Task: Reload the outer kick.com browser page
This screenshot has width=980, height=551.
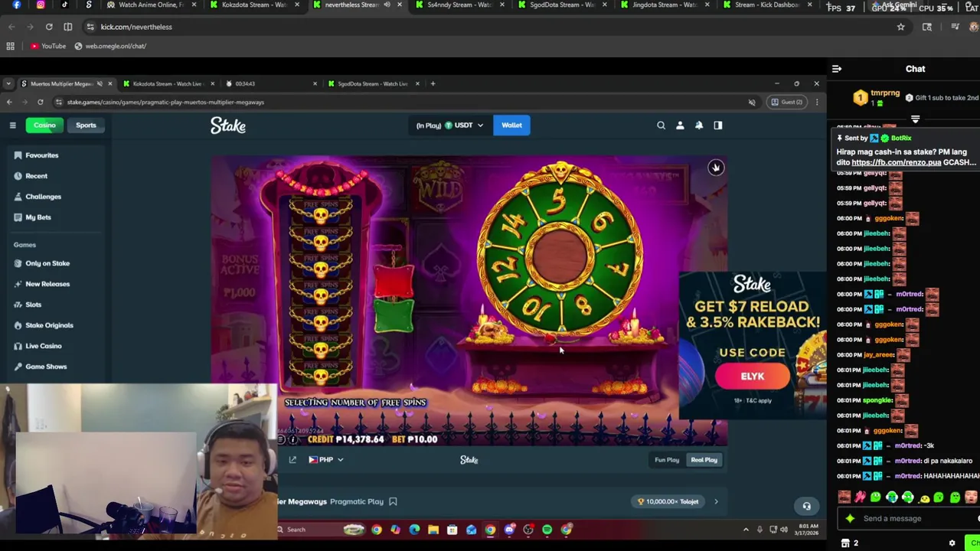Action: [x=49, y=27]
